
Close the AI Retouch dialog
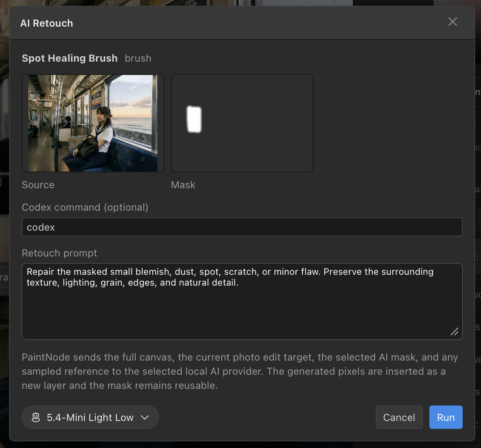click(452, 22)
